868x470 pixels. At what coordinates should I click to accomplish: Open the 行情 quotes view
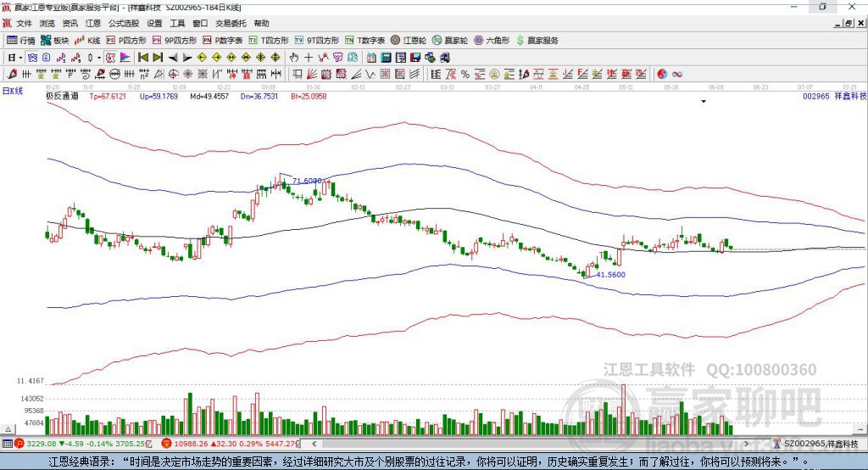[20, 41]
